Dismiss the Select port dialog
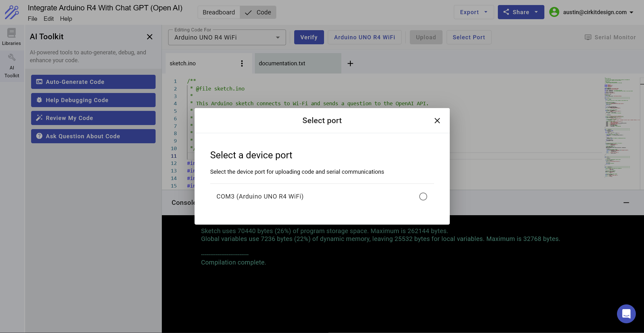 (437, 120)
